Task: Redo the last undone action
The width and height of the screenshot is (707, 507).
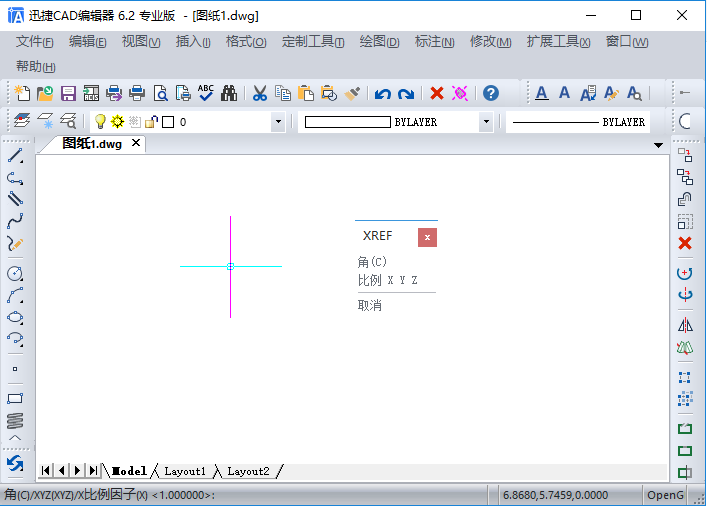Action: [406, 94]
